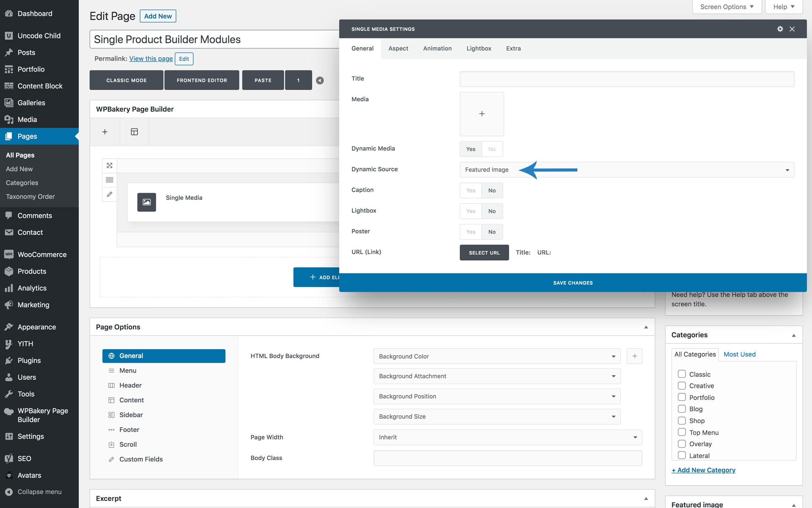
Task: Click the Media add image placeholder
Action: click(x=482, y=114)
